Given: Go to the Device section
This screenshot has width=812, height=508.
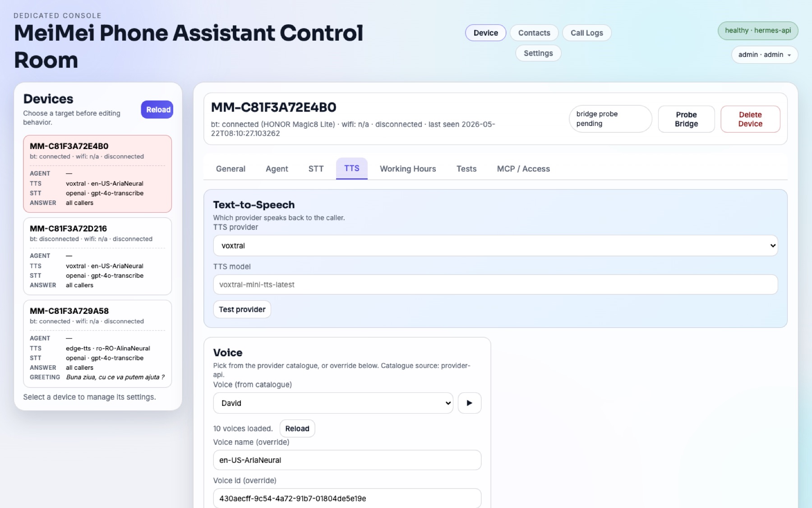Looking at the screenshot, I should pos(486,33).
